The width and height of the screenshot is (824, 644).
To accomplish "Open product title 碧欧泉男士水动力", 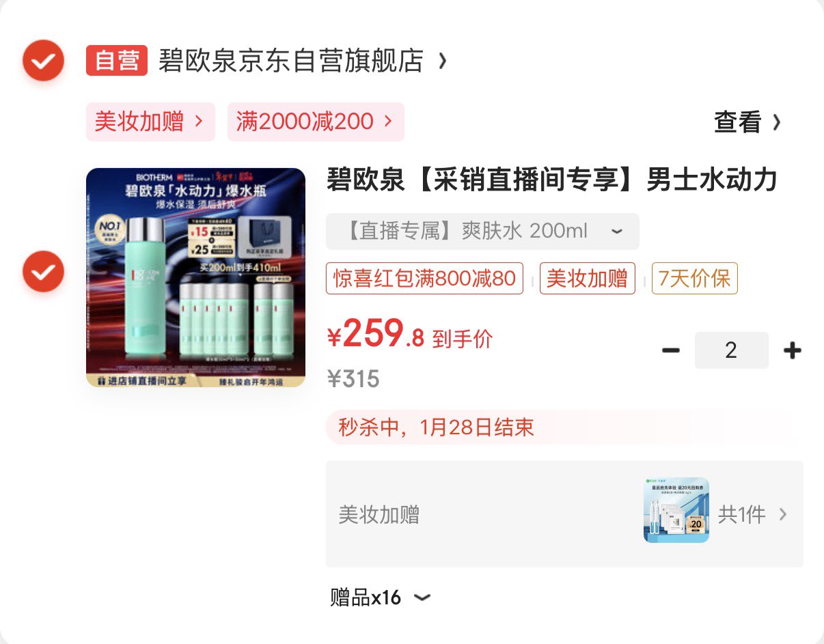I will pyautogui.click(x=552, y=180).
